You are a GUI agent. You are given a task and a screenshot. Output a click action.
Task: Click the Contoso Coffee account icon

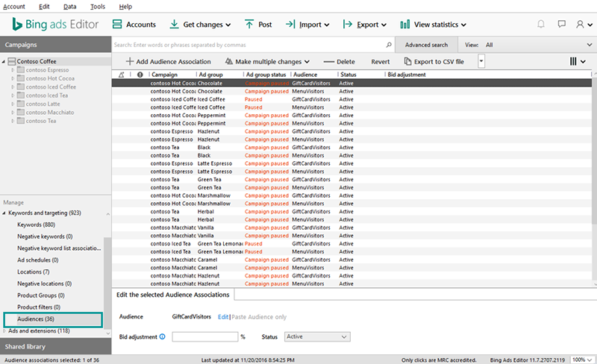click(12, 61)
